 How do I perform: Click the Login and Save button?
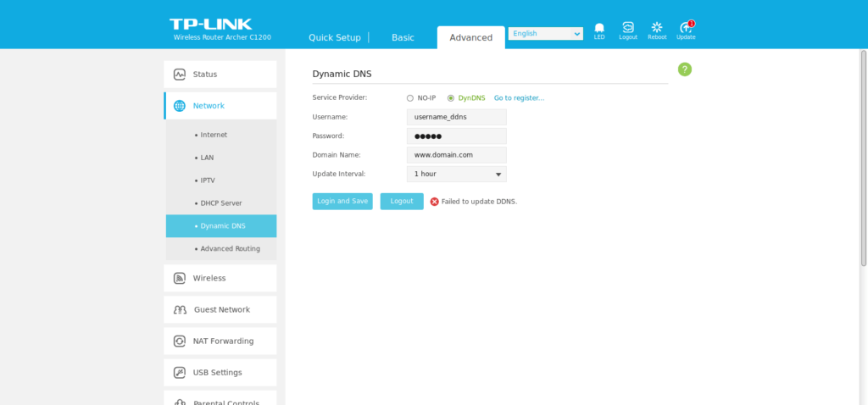tap(342, 202)
